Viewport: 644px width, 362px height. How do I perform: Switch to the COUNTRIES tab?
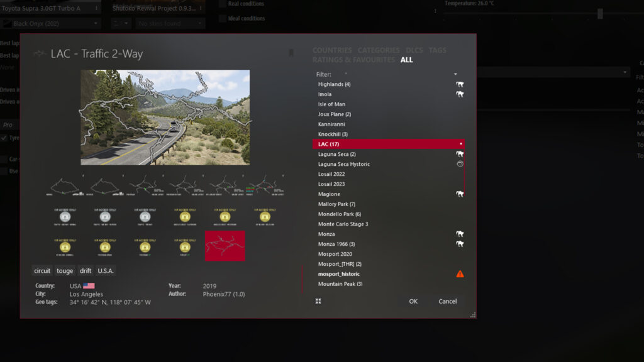coord(332,50)
